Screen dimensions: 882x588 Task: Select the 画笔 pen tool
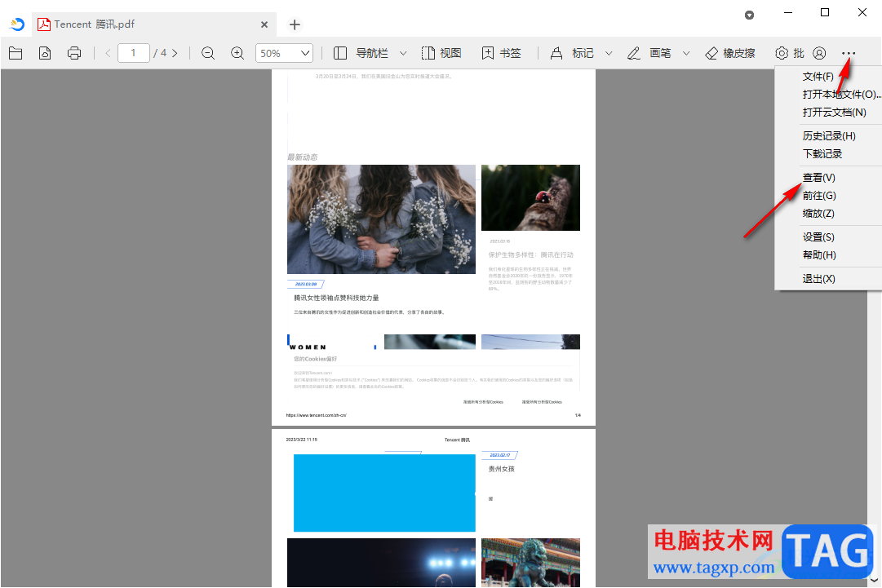click(x=649, y=53)
